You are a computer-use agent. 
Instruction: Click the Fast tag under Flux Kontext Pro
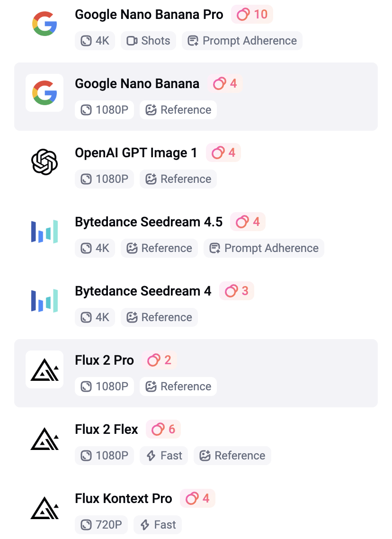[x=158, y=525]
